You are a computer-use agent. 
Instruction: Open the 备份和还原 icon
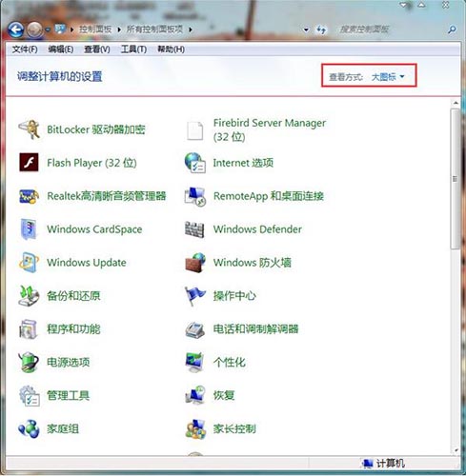pos(29,296)
